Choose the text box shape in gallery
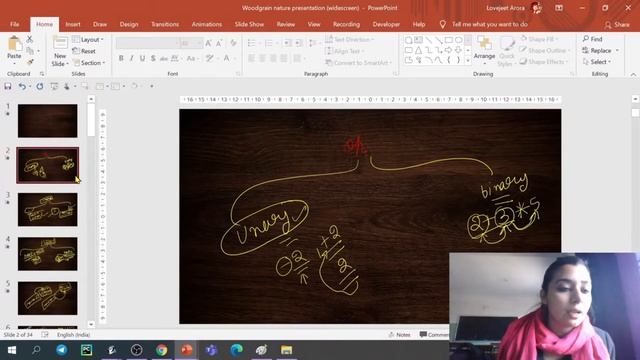 click(419, 40)
